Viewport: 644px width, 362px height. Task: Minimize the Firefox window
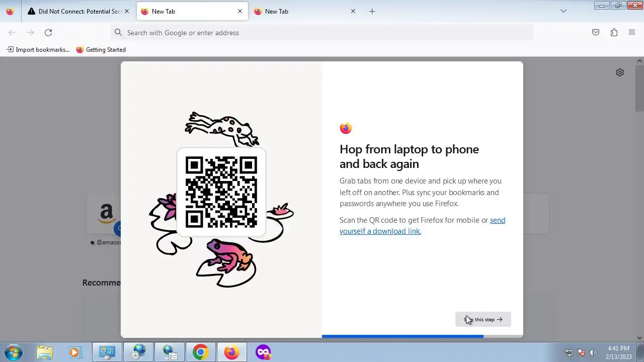[601, 5]
